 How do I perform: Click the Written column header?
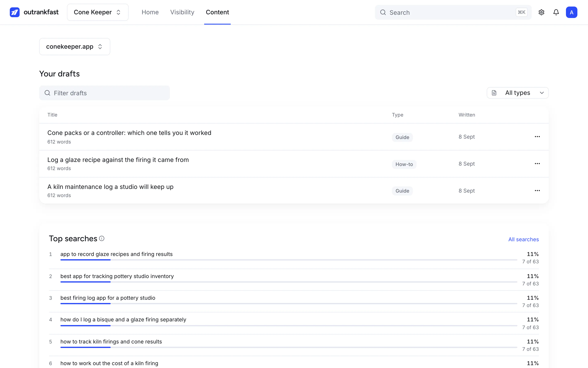pyautogui.click(x=467, y=115)
